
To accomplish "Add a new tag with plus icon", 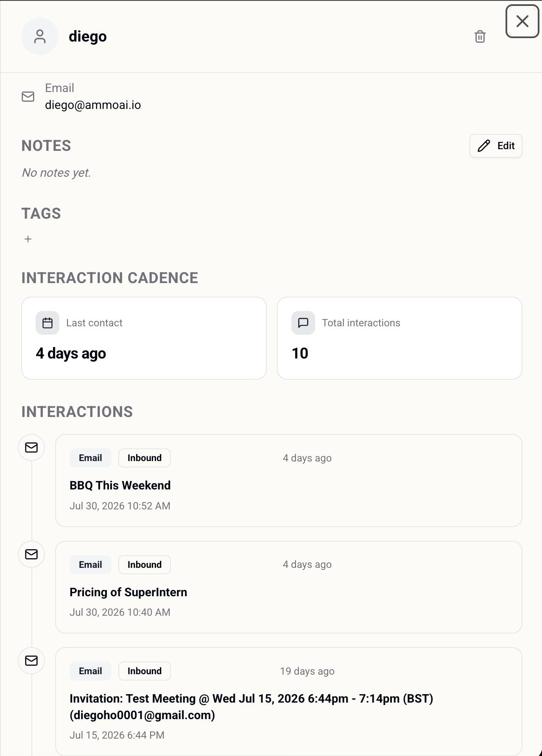I will pyautogui.click(x=28, y=239).
